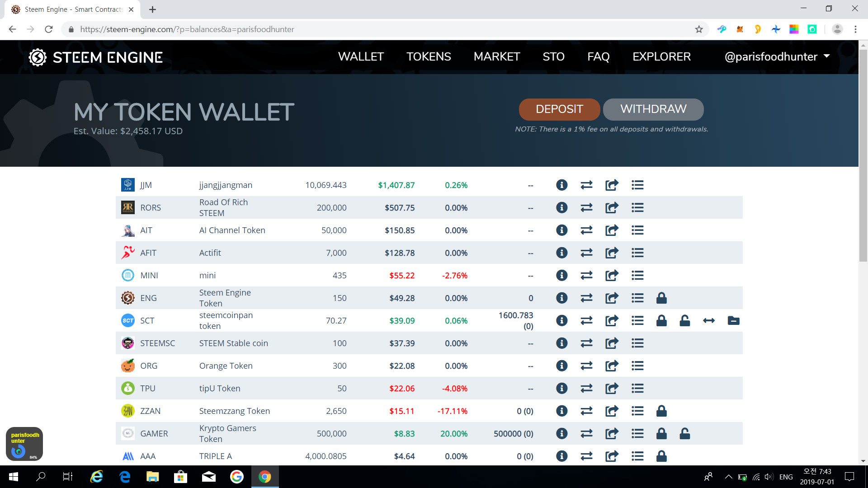Expand the @parisfoodhunter account dropdown
The width and height of the screenshot is (868, 488).
pos(777,56)
